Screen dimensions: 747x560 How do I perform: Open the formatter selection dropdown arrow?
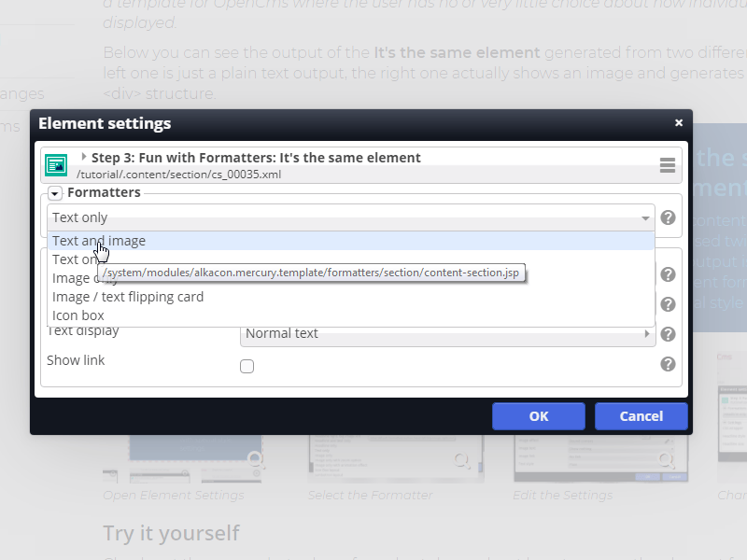tap(644, 217)
